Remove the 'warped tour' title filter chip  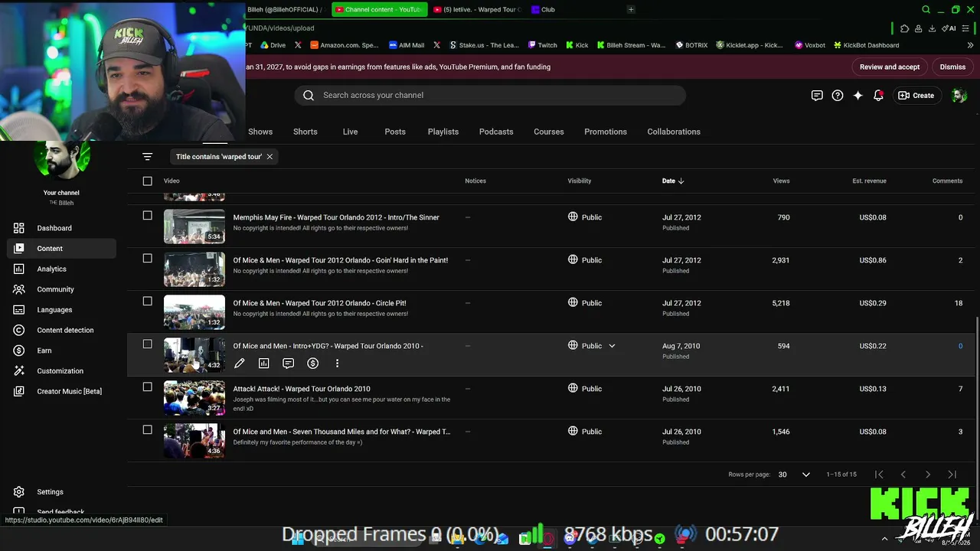pyautogui.click(x=269, y=157)
